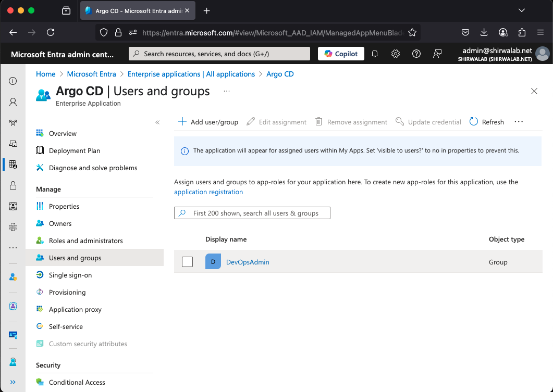
Task: Show more sidebar items ellipsis
Action: click(x=13, y=248)
